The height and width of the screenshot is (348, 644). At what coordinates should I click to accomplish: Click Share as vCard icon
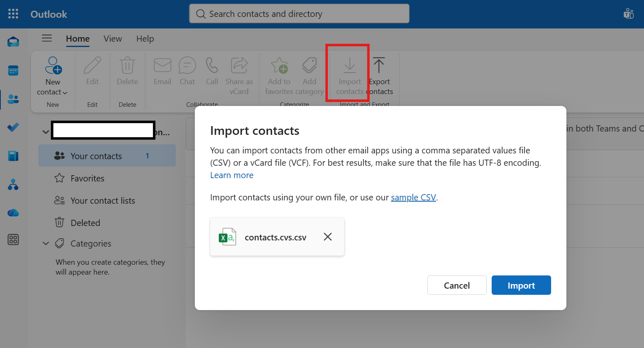tap(239, 66)
